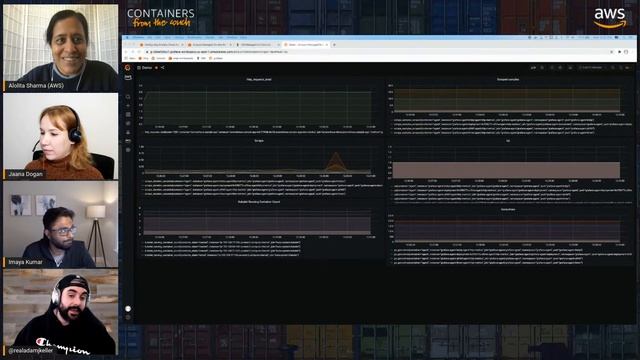Star the Demo dashboard

(156, 68)
